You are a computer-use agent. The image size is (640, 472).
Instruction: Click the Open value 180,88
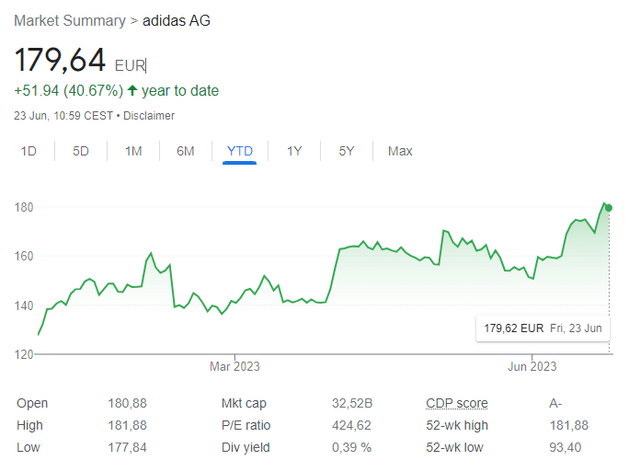[127, 403]
